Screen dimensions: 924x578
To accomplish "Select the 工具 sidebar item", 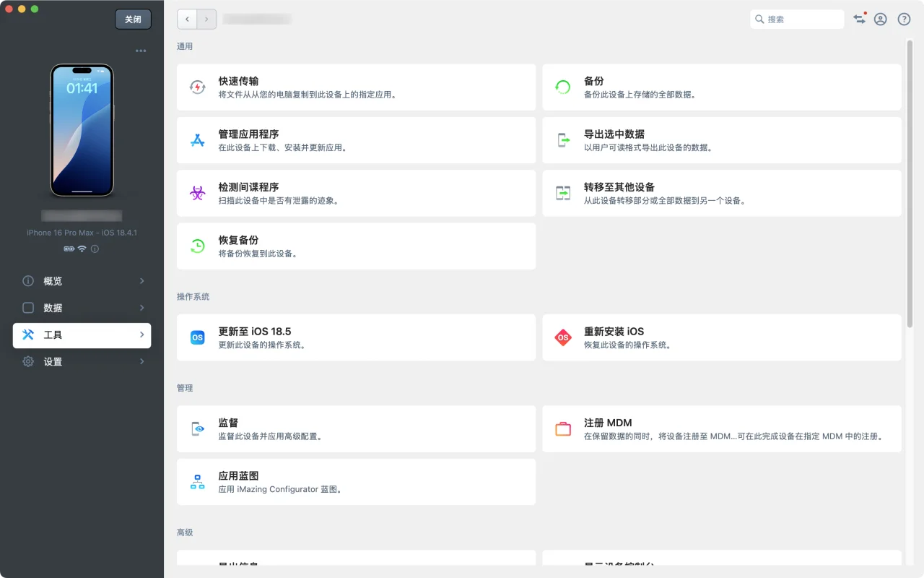I will click(82, 335).
